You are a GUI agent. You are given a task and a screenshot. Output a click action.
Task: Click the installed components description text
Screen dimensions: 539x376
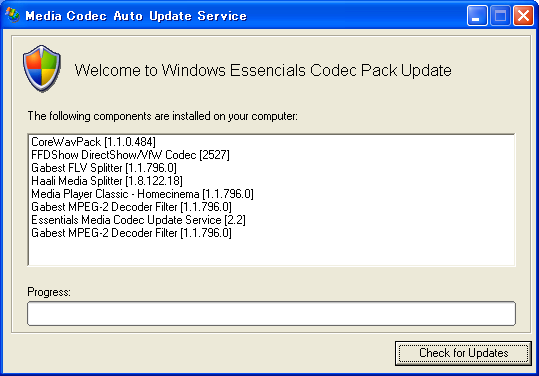point(163,116)
